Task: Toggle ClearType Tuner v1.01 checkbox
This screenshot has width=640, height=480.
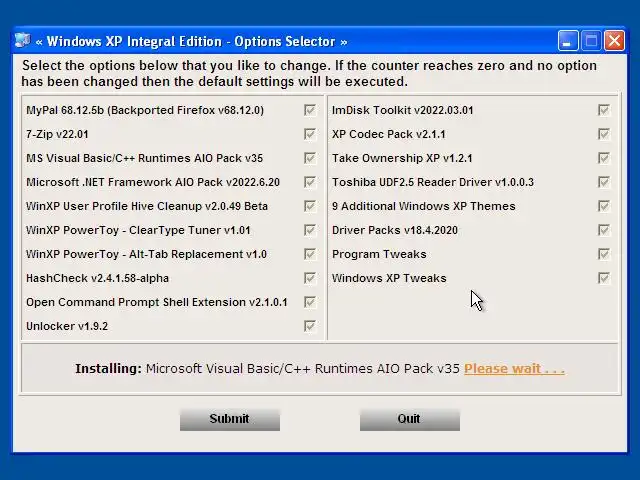Action: tap(309, 230)
